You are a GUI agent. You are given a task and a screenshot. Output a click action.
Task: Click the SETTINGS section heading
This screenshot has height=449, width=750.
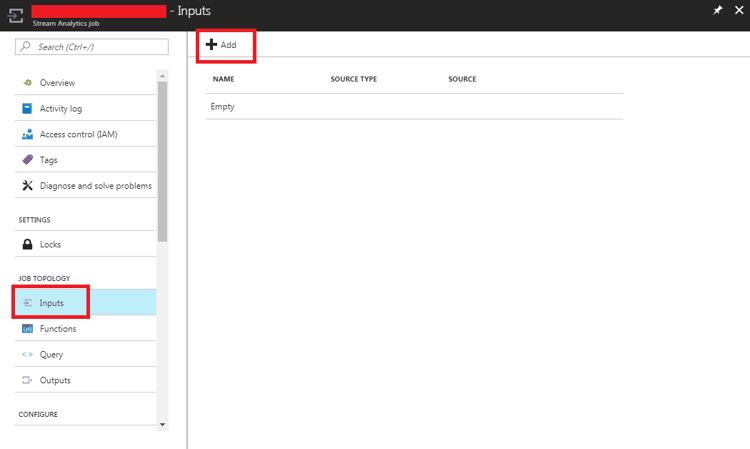(34, 220)
